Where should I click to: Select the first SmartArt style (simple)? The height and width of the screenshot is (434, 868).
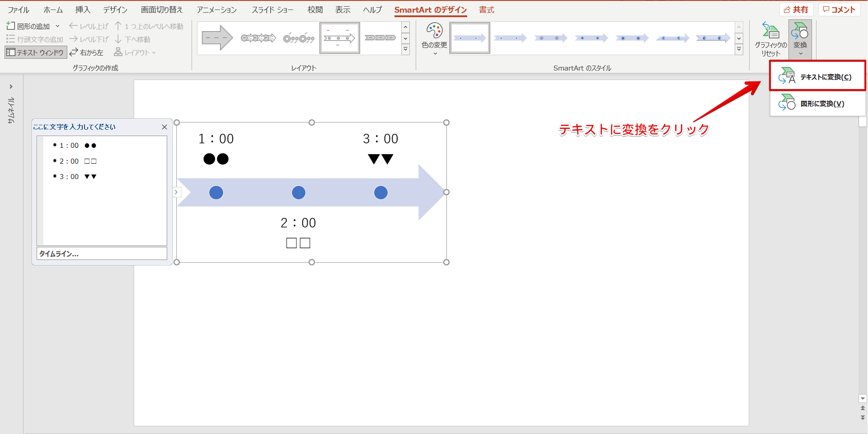pos(470,38)
